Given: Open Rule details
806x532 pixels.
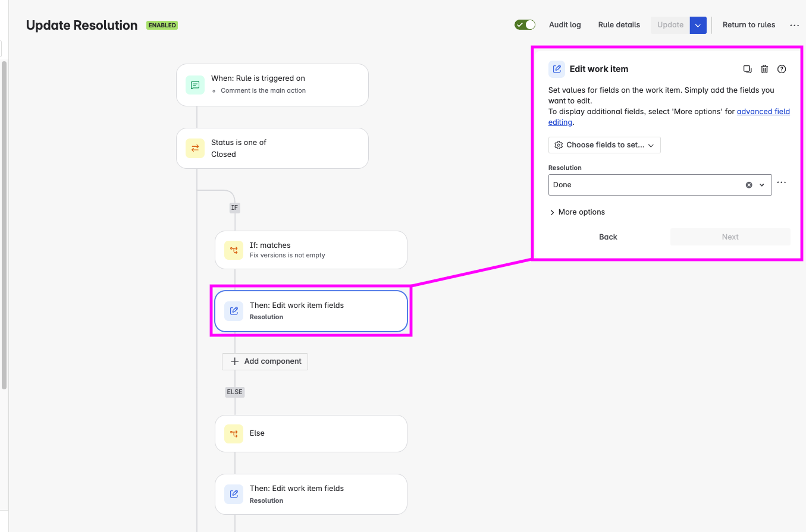Looking at the screenshot, I should point(619,25).
